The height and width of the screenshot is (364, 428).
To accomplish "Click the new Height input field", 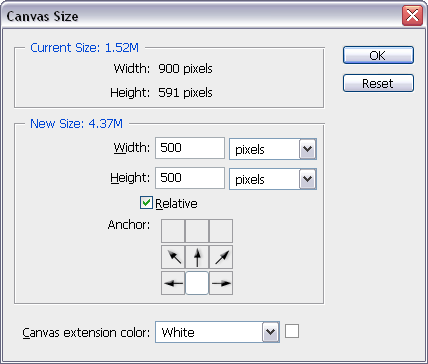I will [190, 178].
